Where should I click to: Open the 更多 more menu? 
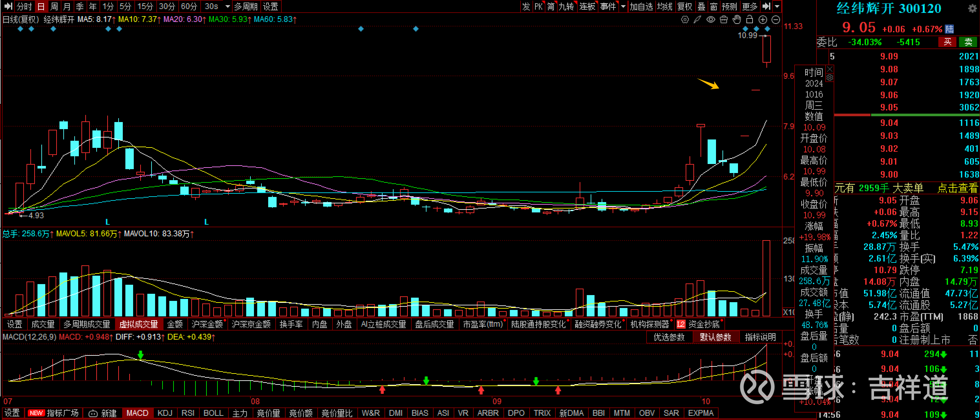tap(750, 6)
